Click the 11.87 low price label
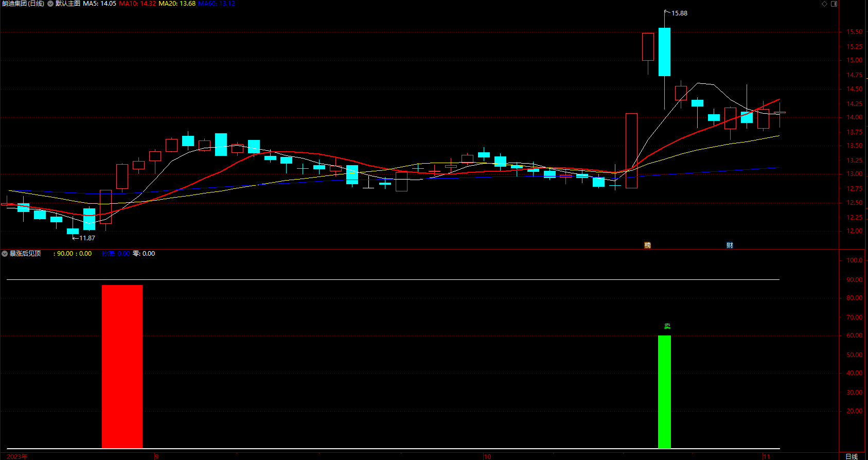 click(87, 238)
